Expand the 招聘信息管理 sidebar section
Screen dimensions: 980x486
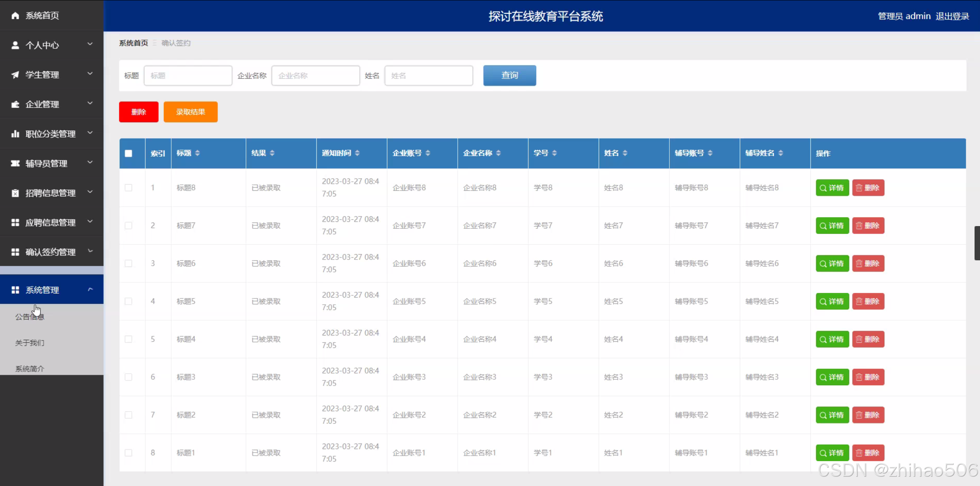(x=51, y=193)
